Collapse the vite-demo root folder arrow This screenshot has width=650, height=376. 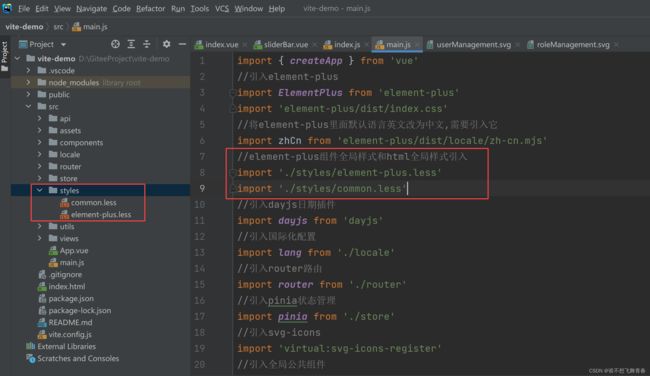[x=17, y=58]
